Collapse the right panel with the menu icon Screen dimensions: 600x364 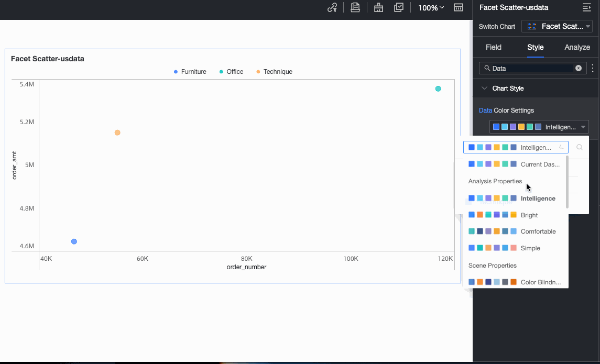(586, 7)
